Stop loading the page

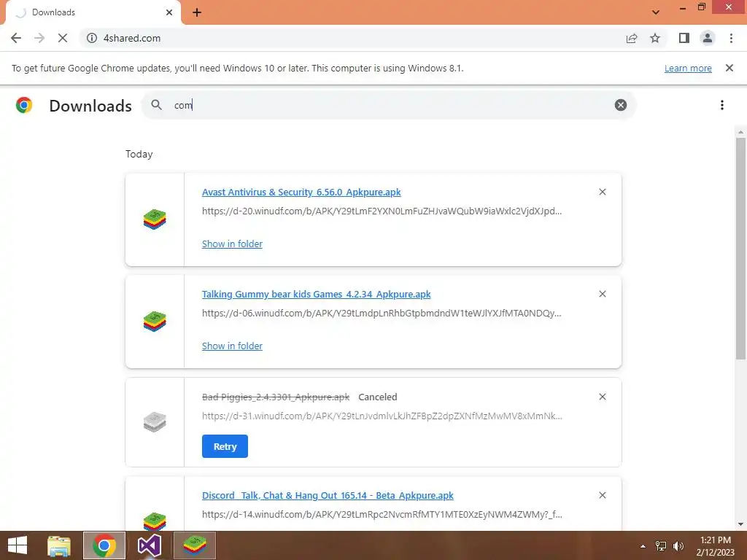(x=63, y=38)
